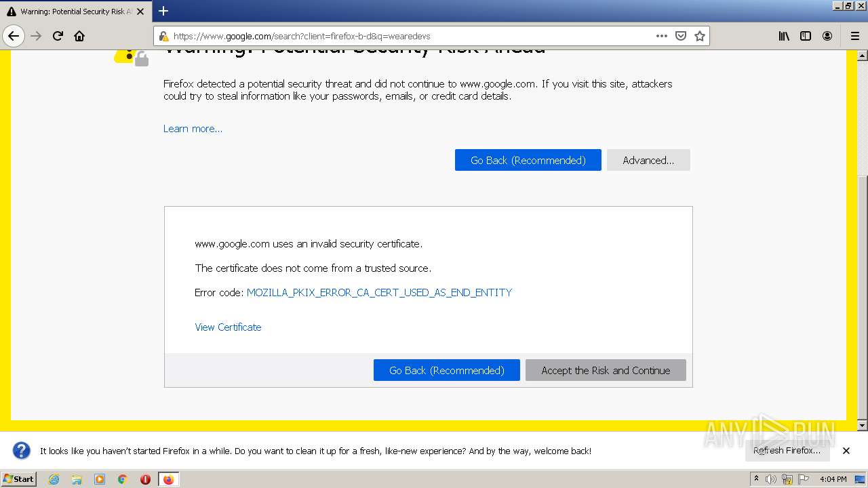Image resolution: width=868 pixels, height=488 pixels.
Task: Click the Forward arrow button
Action: tap(37, 36)
